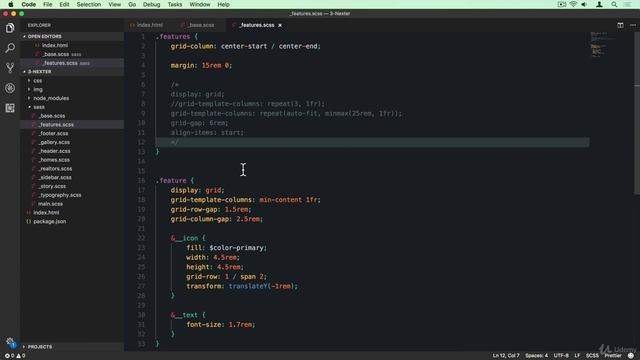
Task: Click LF end-of-line selector
Action: [577, 356]
